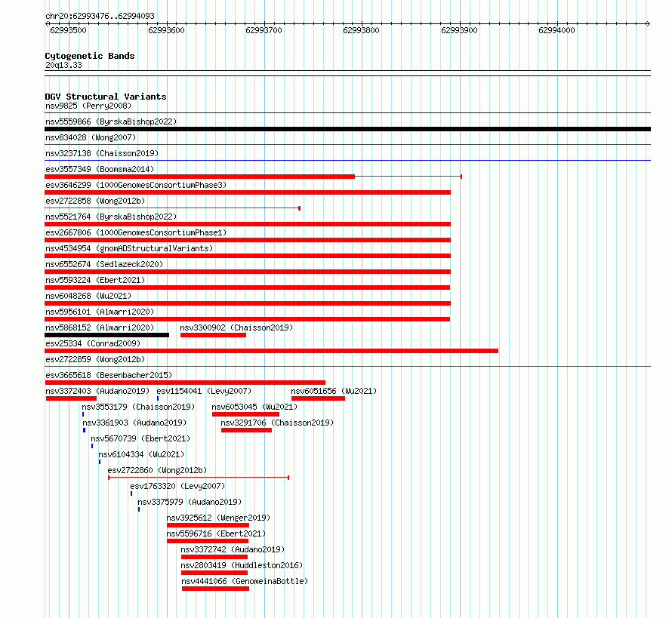Select nsv6552674 (Sedlazeck2020) label
Viewport: 672px width, 618px height.
tap(104, 264)
